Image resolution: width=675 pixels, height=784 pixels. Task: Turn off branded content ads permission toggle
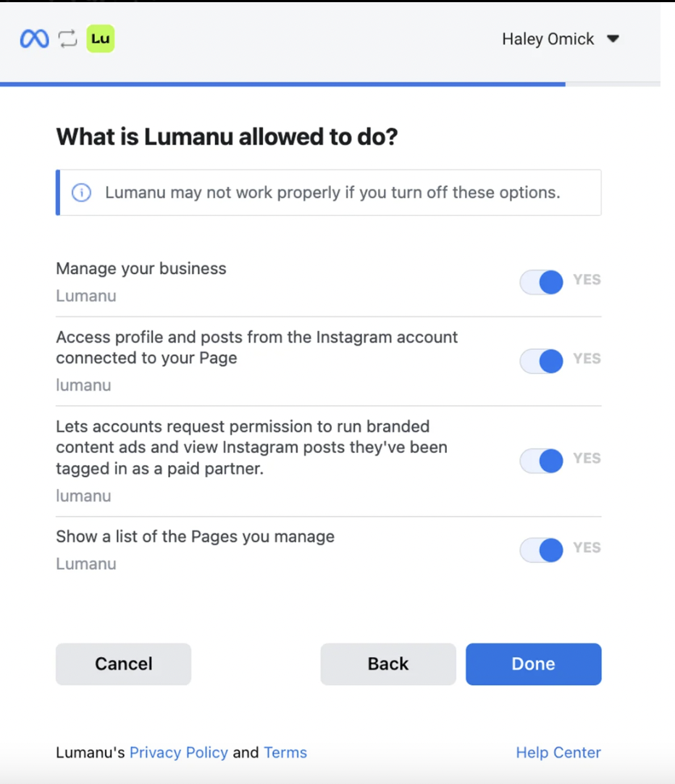pos(542,460)
